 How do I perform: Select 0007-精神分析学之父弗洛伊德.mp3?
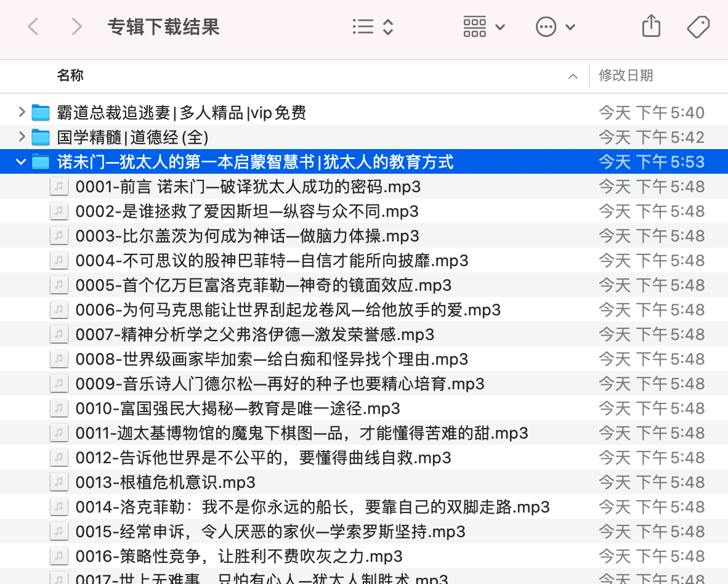coord(255,335)
